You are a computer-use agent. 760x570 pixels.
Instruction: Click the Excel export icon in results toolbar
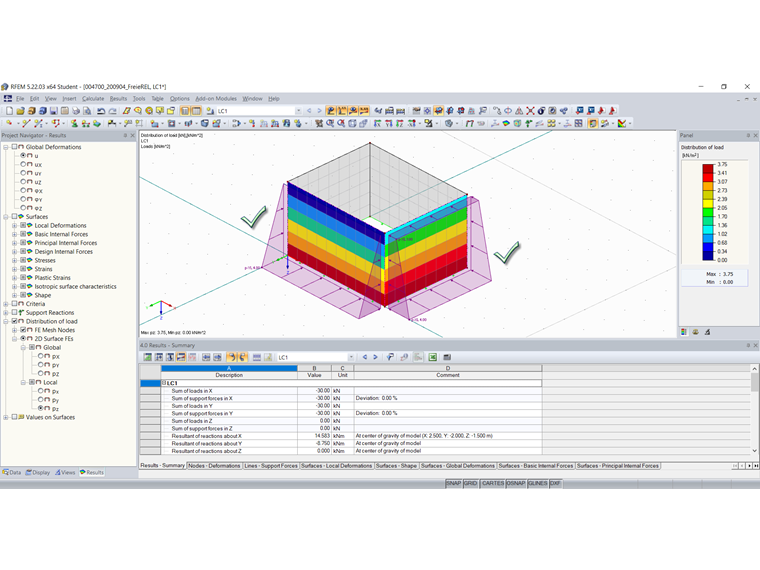coord(432,357)
